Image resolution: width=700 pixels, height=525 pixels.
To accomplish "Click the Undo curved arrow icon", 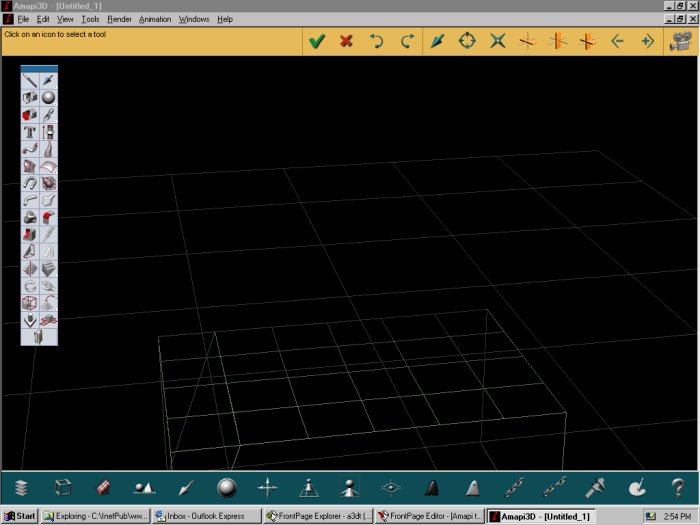I will point(376,41).
